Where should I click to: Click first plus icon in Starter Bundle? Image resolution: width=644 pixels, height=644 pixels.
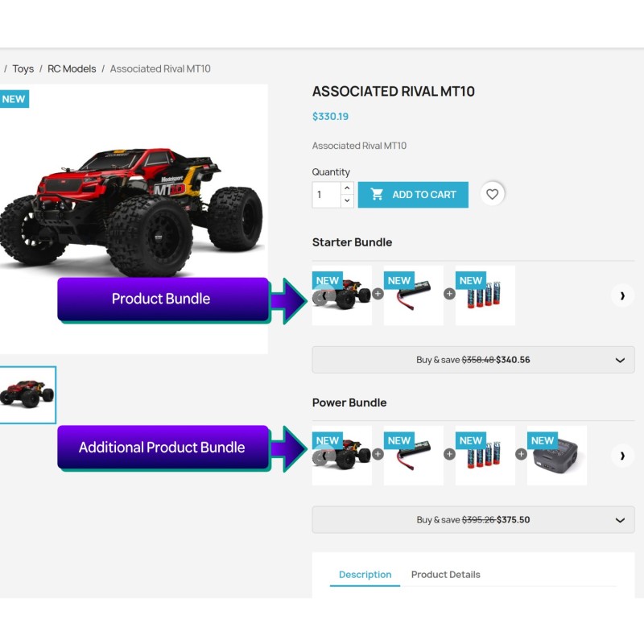click(378, 294)
